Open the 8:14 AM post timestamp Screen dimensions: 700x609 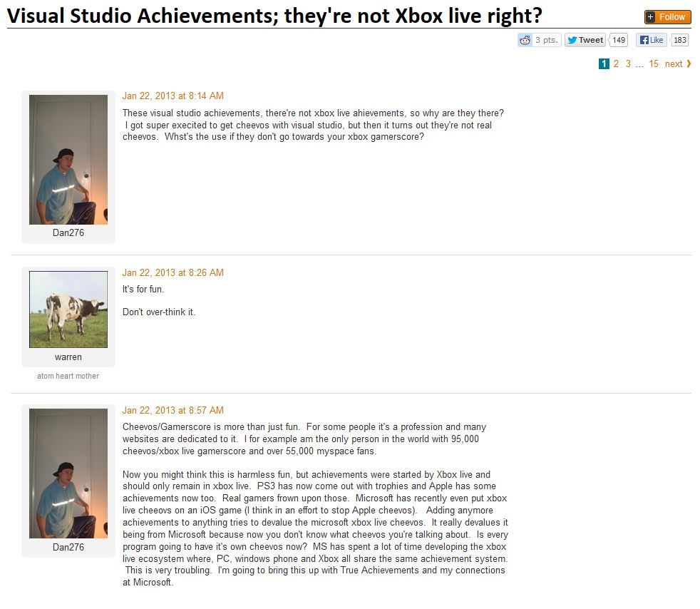(173, 96)
